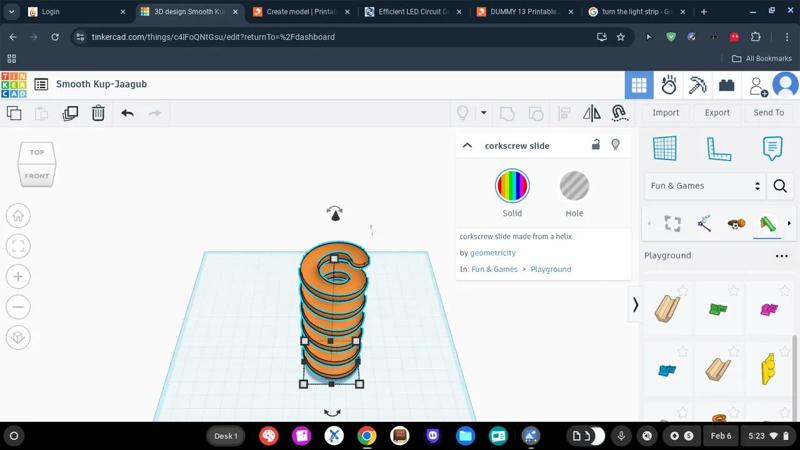Select the tan slide shape thumbnail

click(667, 309)
